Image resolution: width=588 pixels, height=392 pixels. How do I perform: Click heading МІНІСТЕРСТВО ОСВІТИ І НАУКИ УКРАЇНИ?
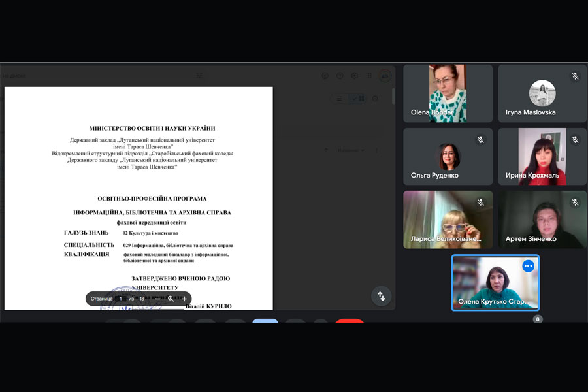[x=152, y=128]
